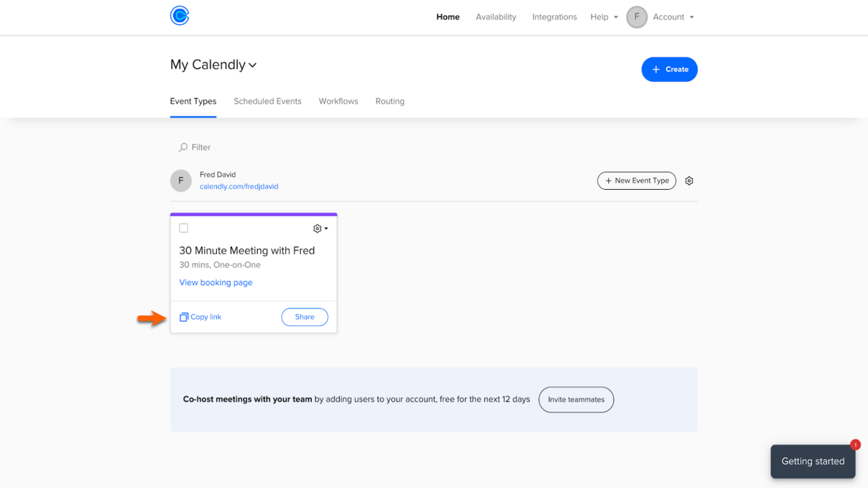
Task: Click the Account avatar in the navbar
Action: pos(636,17)
